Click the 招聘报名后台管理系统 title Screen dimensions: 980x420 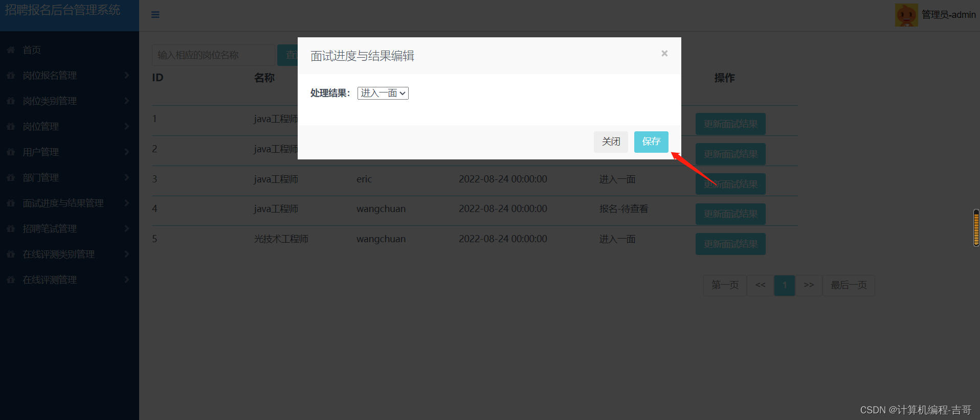pyautogui.click(x=63, y=10)
